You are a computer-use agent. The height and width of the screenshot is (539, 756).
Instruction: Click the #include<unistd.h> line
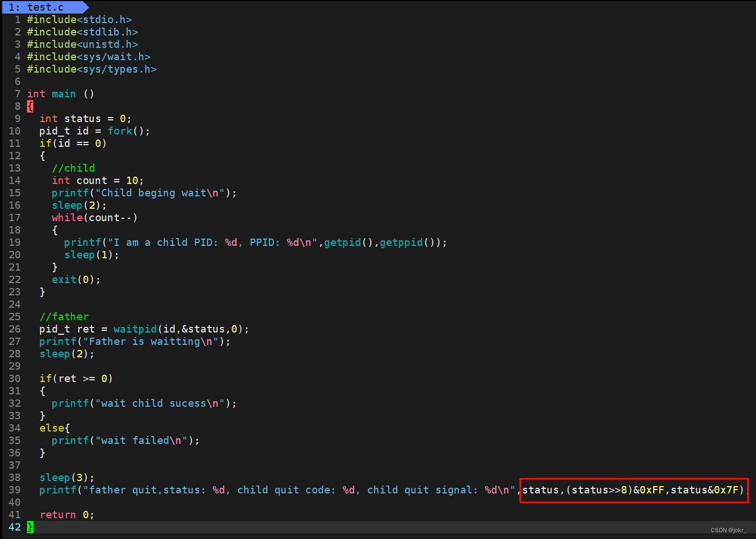pos(83,44)
